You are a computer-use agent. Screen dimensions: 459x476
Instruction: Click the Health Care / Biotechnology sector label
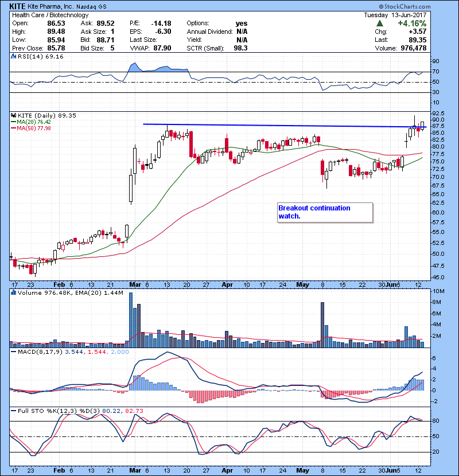pos(50,15)
